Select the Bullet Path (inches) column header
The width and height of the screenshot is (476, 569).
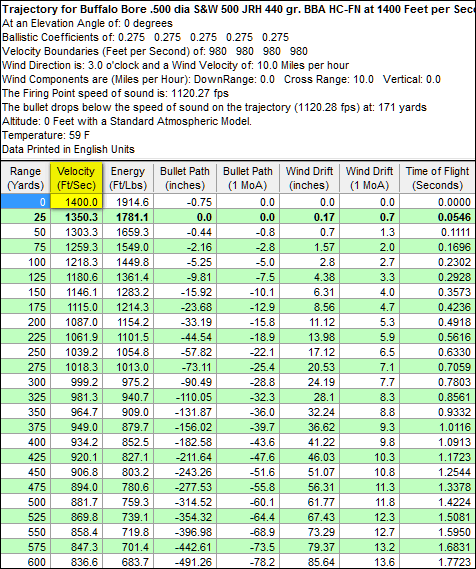point(185,178)
